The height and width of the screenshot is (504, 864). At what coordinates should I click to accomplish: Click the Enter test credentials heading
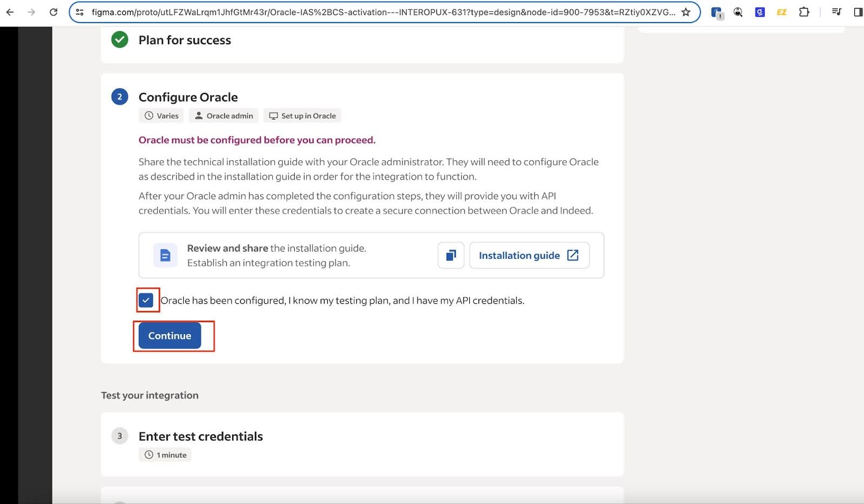pos(201,436)
